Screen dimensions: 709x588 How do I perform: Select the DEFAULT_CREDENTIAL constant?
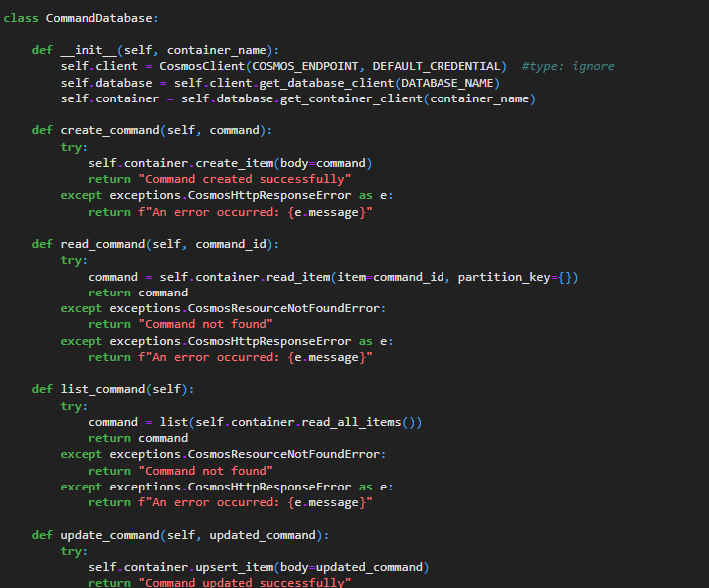coord(437,66)
